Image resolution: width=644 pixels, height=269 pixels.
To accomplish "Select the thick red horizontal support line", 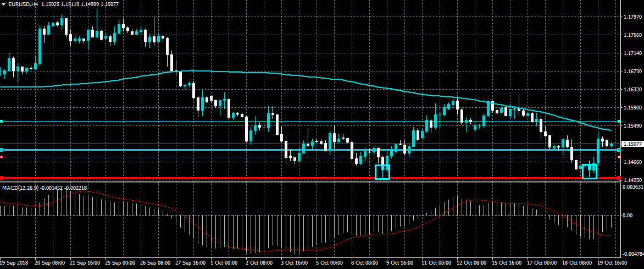I will coord(309,178).
